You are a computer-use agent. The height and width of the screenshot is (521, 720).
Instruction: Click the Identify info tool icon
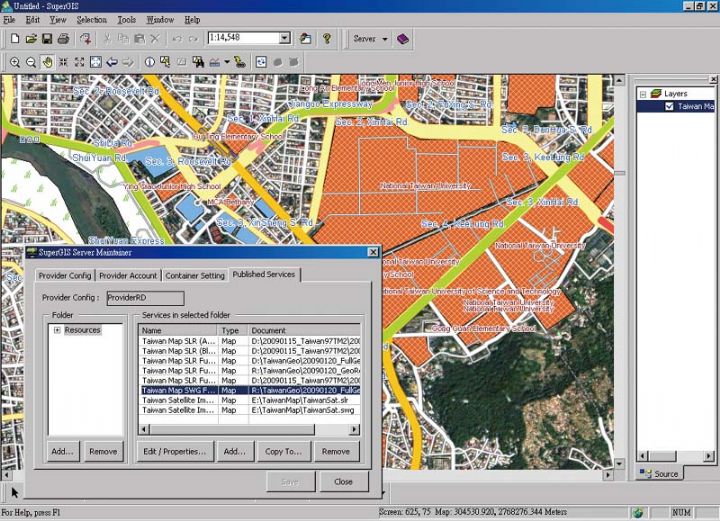pos(149,62)
